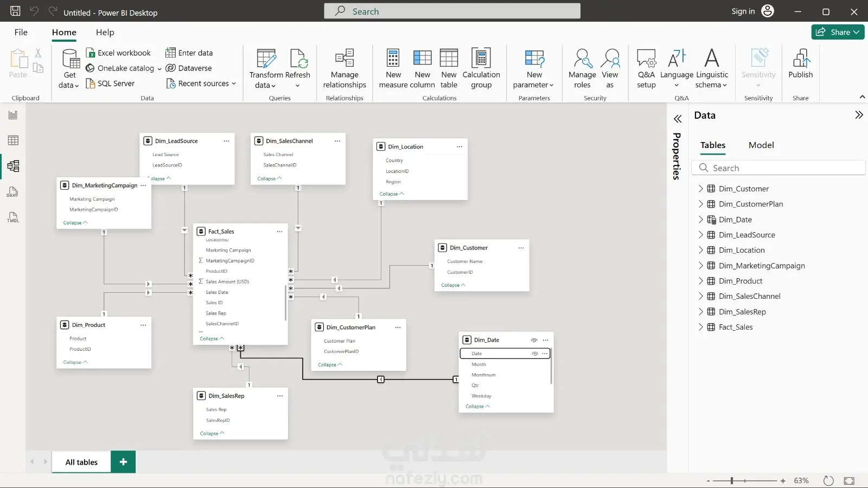Create a New parameter
The height and width of the screenshot is (488, 868).
[534, 68]
